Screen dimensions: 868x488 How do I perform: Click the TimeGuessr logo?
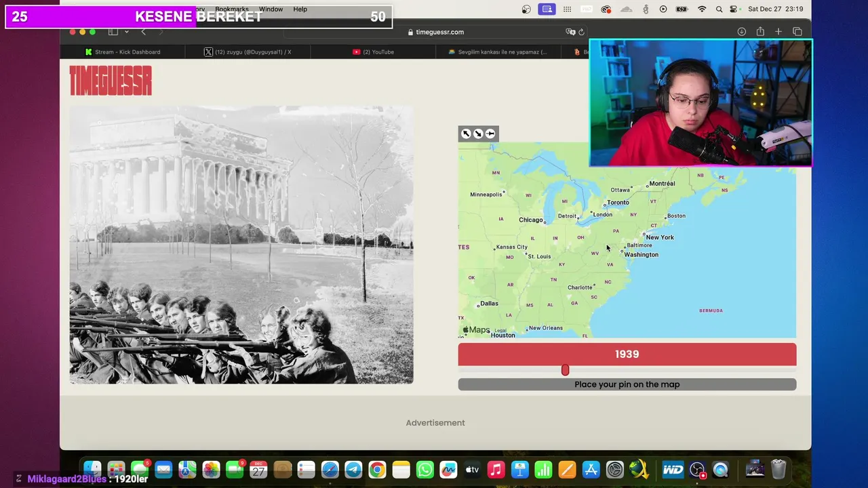coord(111,81)
